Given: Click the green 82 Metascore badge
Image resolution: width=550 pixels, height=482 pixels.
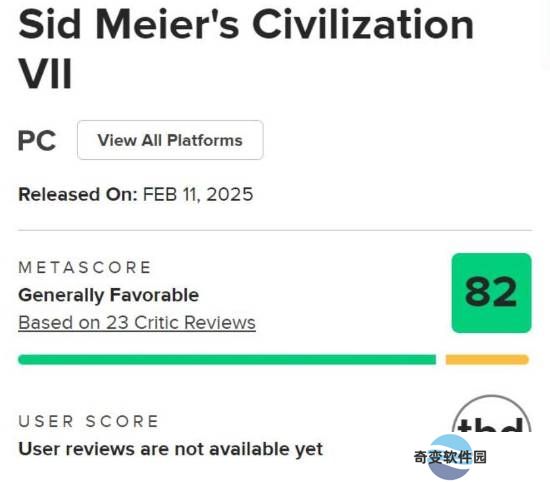Looking at the screenshot, I should click(x=491, y=293).
